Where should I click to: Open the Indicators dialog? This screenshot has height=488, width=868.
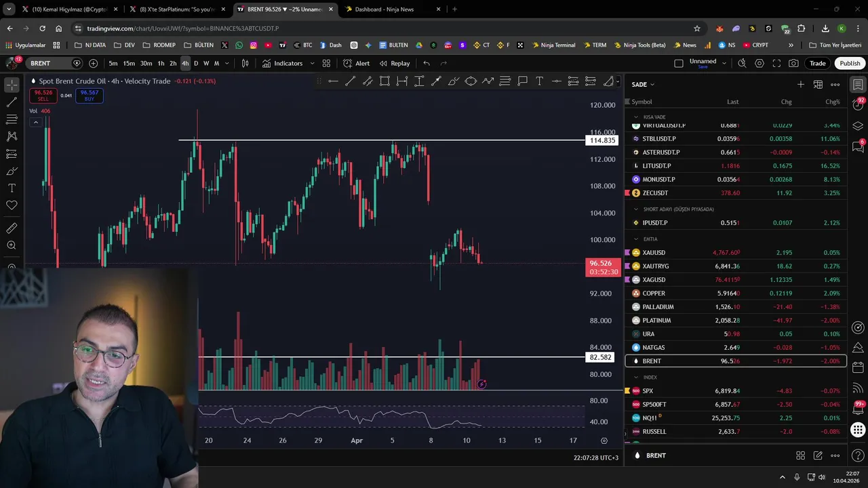point(283,63)
